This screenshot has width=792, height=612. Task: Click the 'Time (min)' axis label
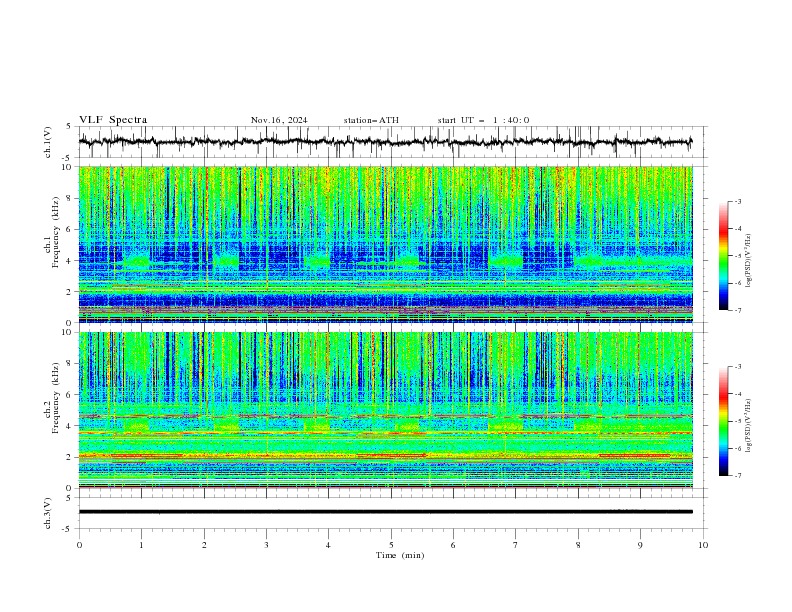[400, 555]
